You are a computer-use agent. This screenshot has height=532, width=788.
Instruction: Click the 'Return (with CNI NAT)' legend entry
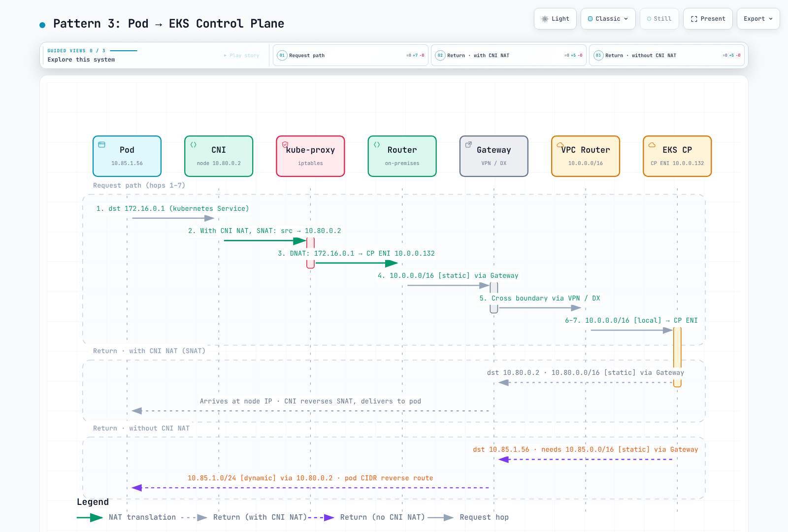244,518
